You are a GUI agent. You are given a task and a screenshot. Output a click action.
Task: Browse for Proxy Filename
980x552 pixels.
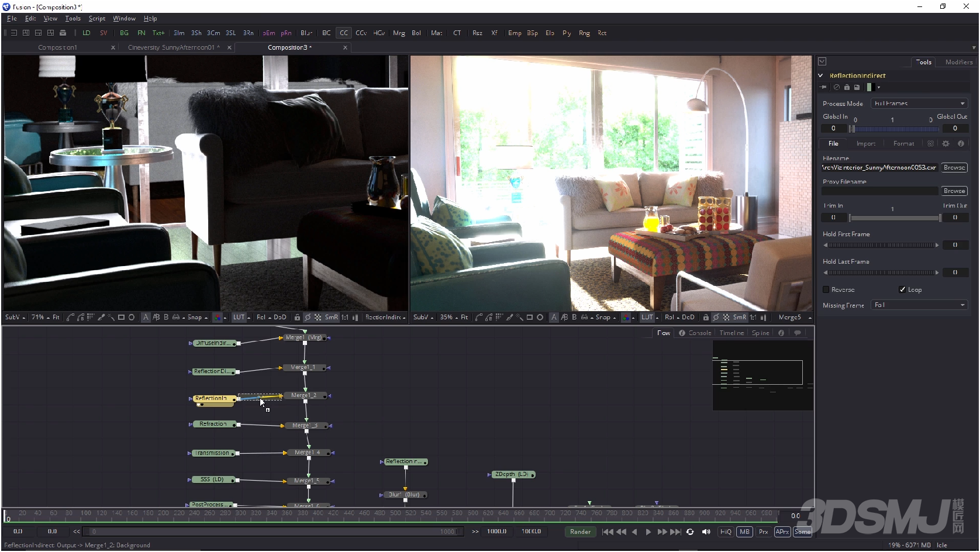pos(954,191)
